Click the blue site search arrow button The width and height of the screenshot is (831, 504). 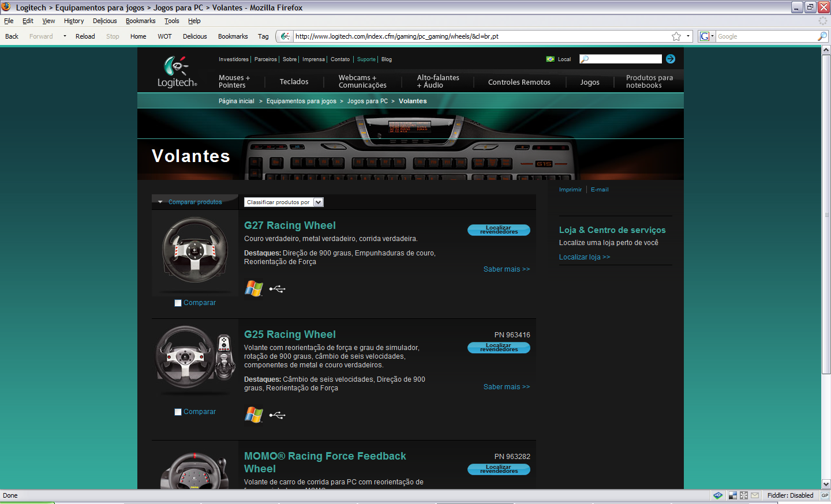tap(670, 59)
